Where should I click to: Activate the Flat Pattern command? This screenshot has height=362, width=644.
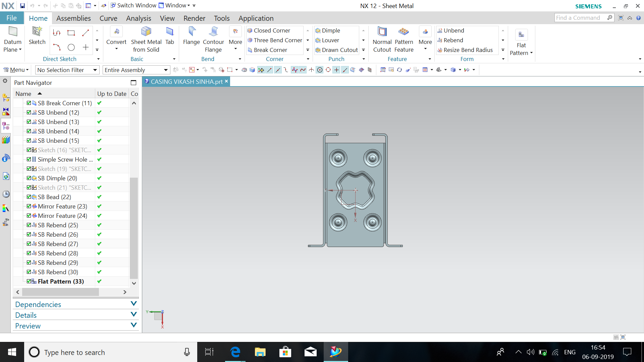(521, 40)
